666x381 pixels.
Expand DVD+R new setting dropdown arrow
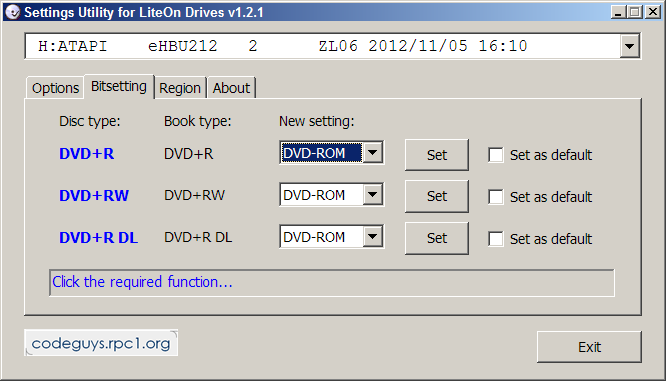coord(373,152)
